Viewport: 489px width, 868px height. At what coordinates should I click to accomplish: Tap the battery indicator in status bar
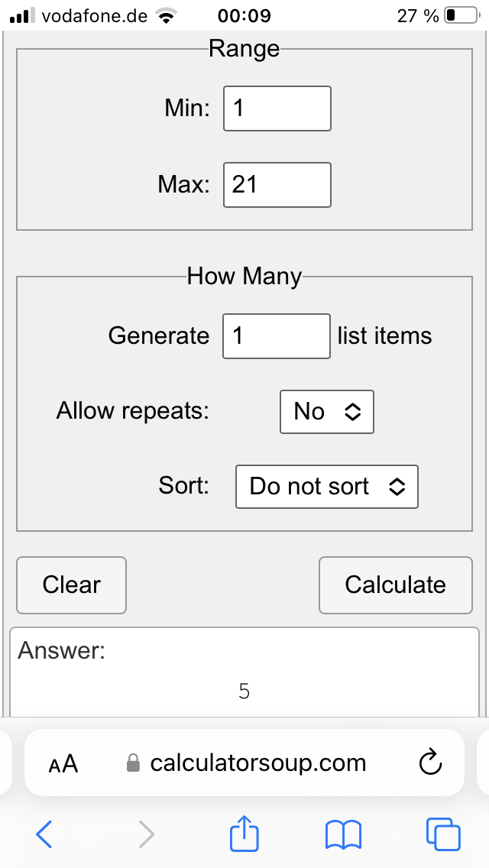coord(461,15)
